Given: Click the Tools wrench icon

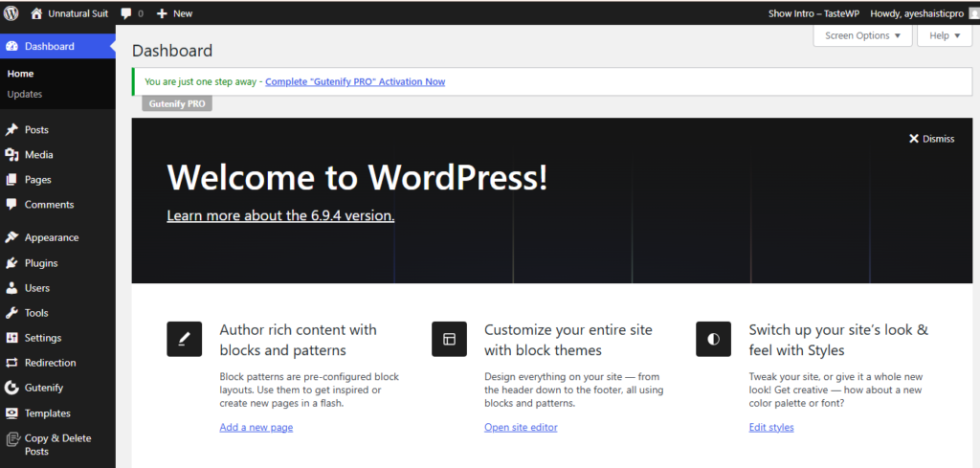Looking at the screenshot, I should click(x=11, y=313).
